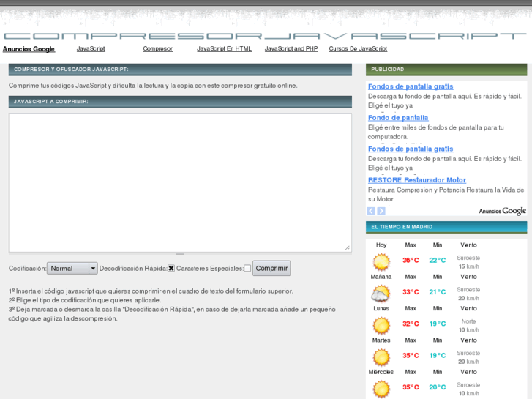Image resolution: width=532 pixels, height=399 pixels.
Task: Click today's sunny weather icon
Action: point(381,262)
